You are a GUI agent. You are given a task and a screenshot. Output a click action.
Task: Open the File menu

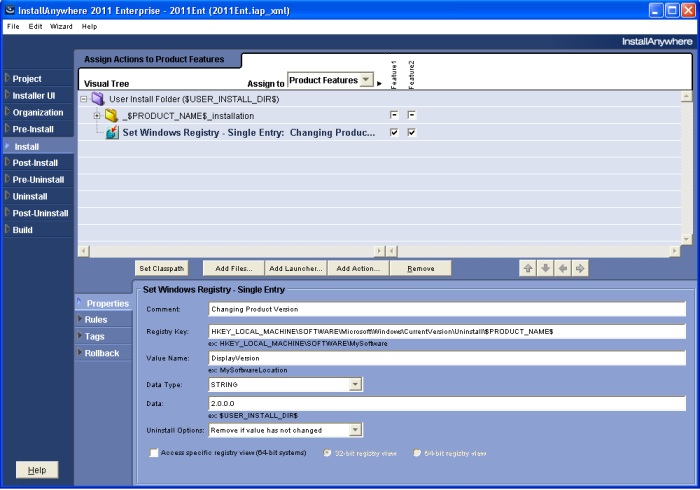point(13,26)
